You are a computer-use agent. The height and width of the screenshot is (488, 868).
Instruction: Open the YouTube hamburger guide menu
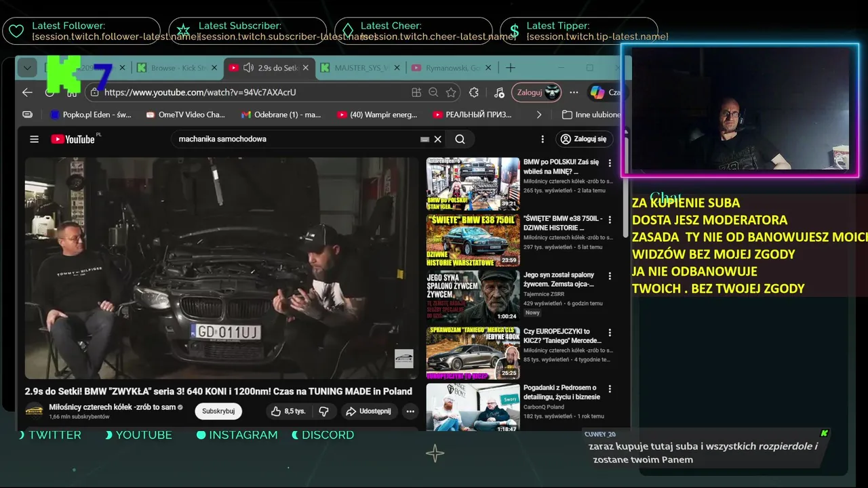pos(34,139)
